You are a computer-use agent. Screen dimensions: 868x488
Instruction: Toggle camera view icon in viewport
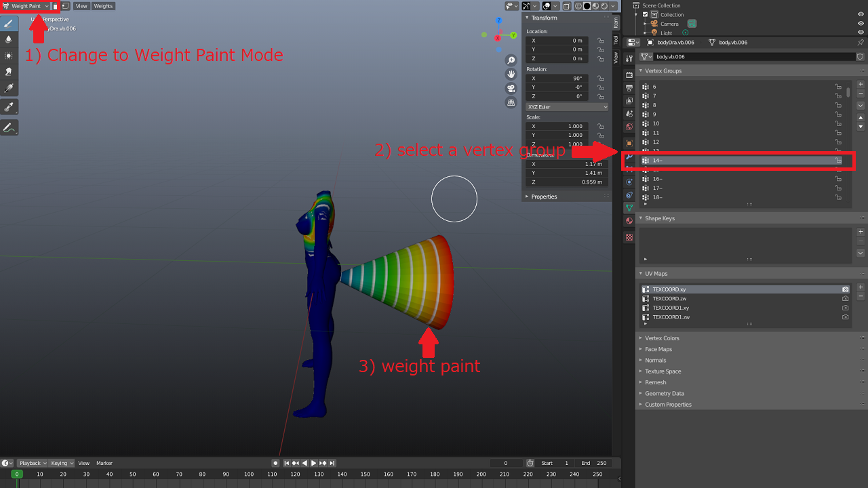(x=511, y=89)
